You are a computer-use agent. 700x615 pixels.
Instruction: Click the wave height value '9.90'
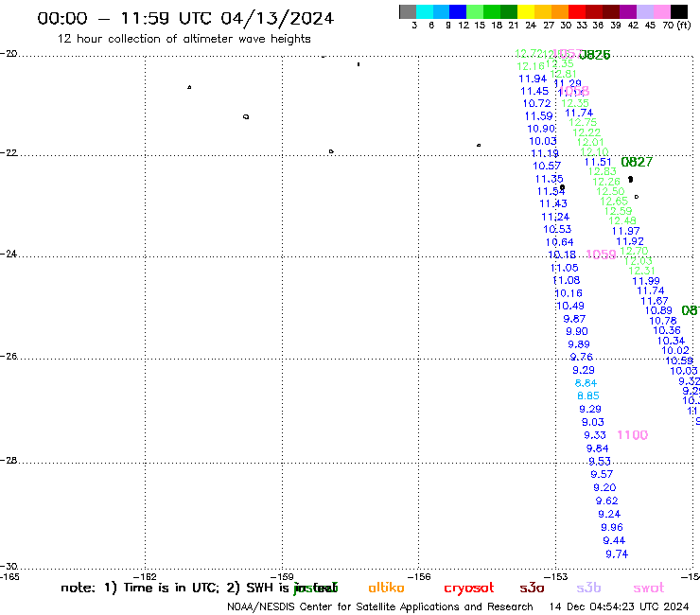tap(577, 332)
